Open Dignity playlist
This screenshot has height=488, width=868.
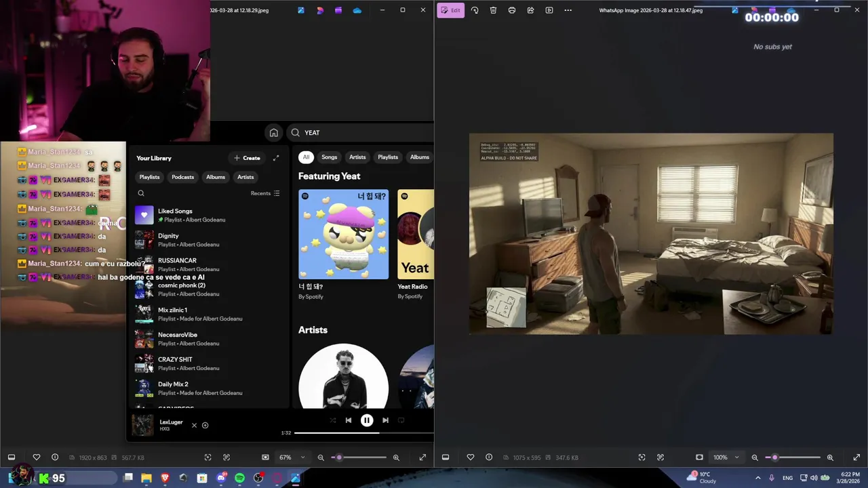point(208,240)
